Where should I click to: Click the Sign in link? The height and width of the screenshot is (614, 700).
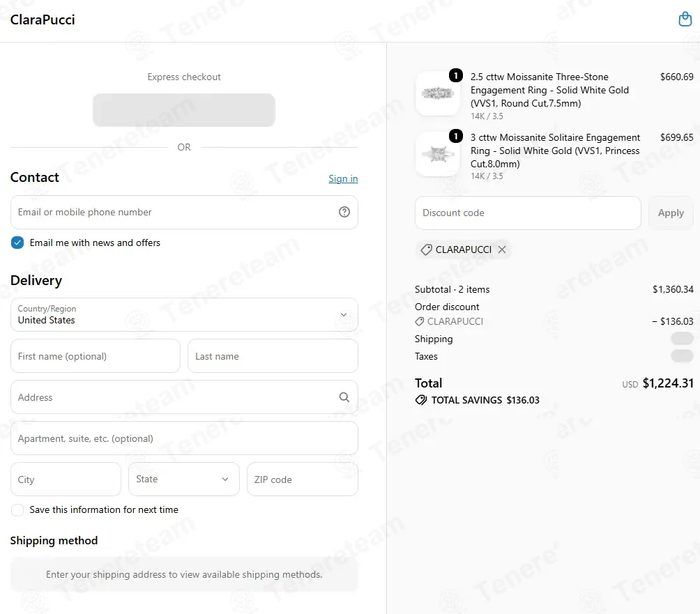coord(343,178)
